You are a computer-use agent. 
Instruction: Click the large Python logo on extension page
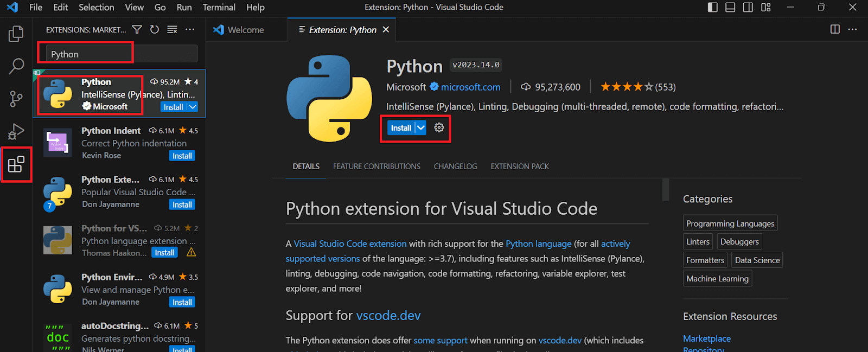coord(329,98)
